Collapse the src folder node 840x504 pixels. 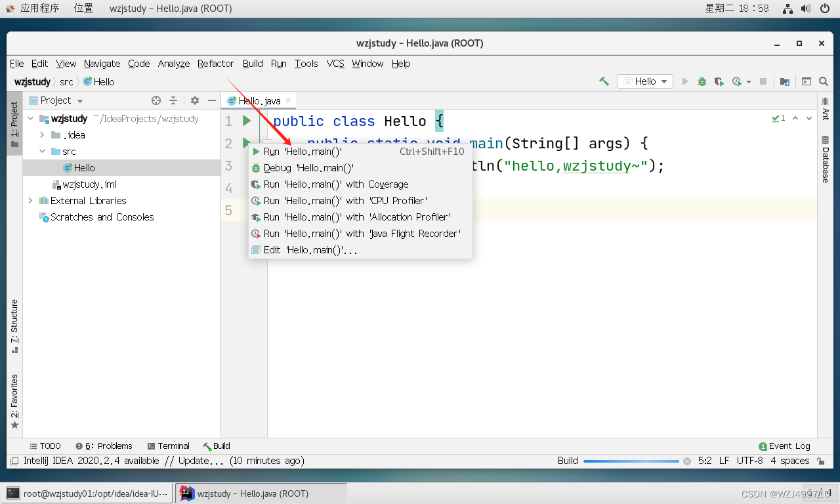pos(42,152)
